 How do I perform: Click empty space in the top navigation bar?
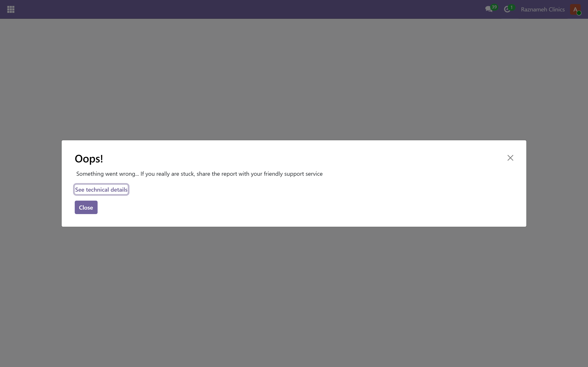pyautogui.click(x=243, y=9)
